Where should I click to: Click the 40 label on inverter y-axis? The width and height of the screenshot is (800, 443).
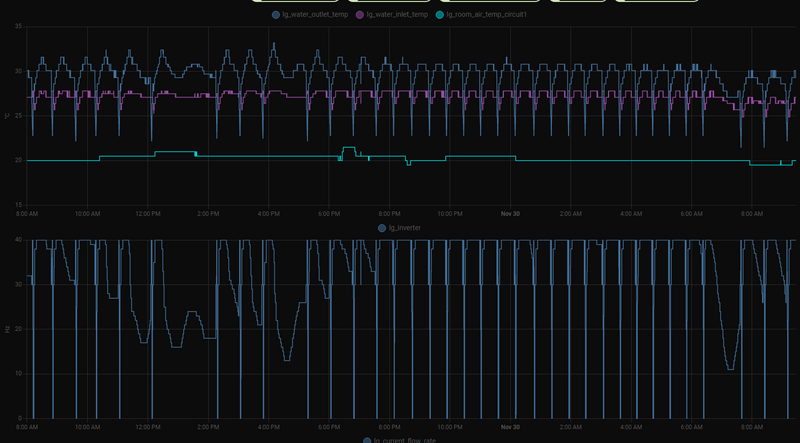tap(18, 240)
